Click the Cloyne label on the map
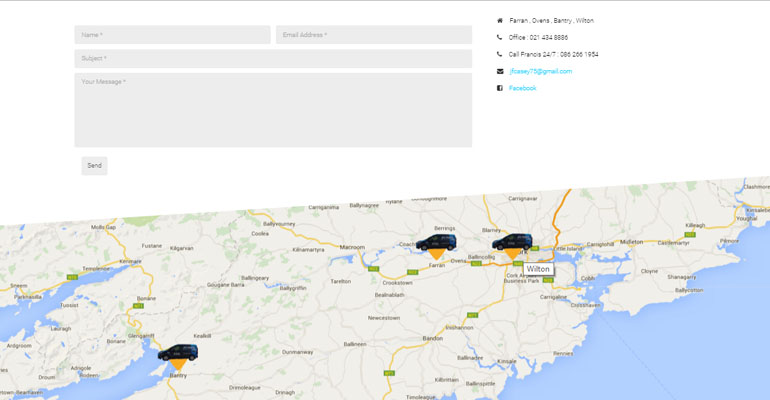This screenshot has height=400, width=770. pos(649,271)
